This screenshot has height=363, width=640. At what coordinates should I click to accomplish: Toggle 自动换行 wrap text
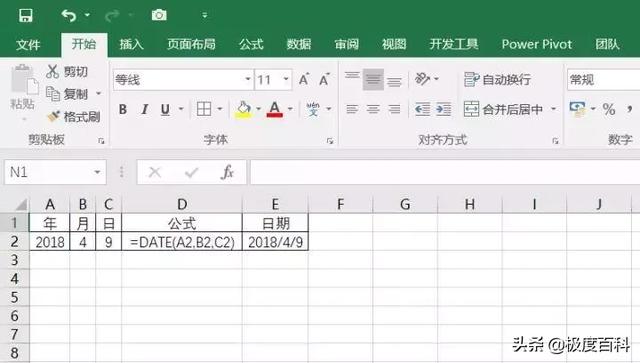(498, 79)
